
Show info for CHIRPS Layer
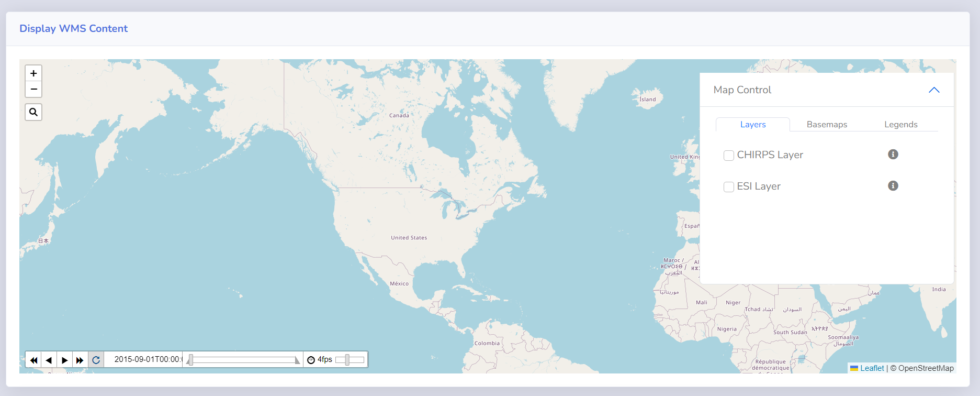(893, 155)
